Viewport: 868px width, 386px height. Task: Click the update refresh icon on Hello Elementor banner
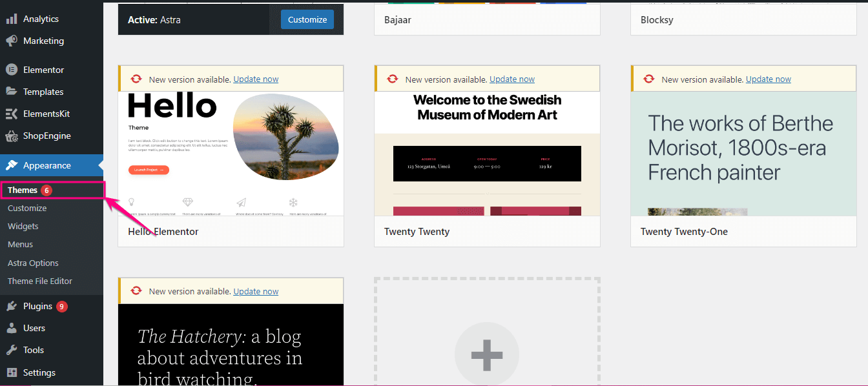click(x=136, y=78)
